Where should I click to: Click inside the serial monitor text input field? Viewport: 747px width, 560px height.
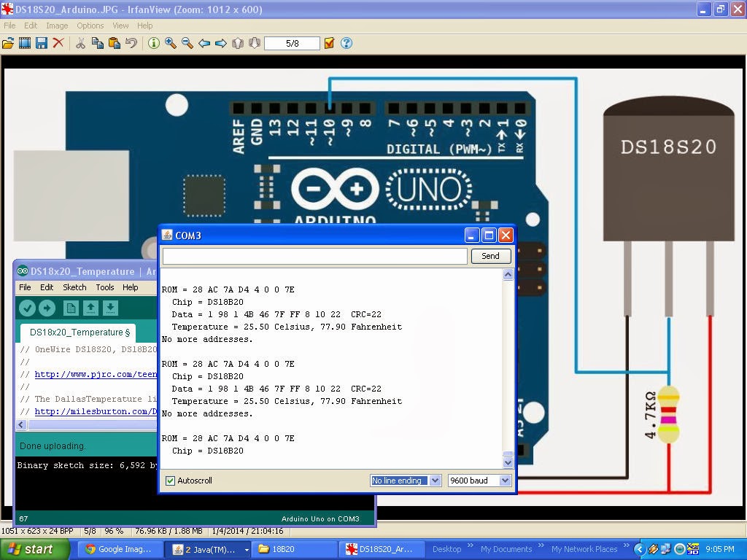click(314, 256)
